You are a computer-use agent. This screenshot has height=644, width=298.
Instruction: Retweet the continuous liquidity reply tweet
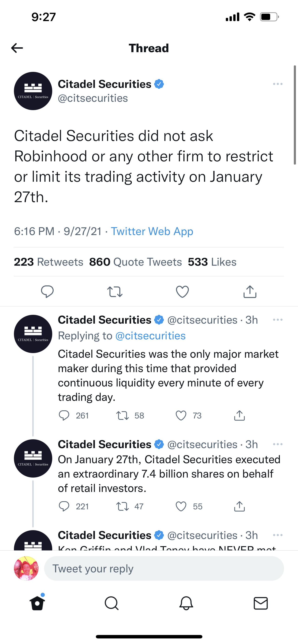click(x=123, y=415)
